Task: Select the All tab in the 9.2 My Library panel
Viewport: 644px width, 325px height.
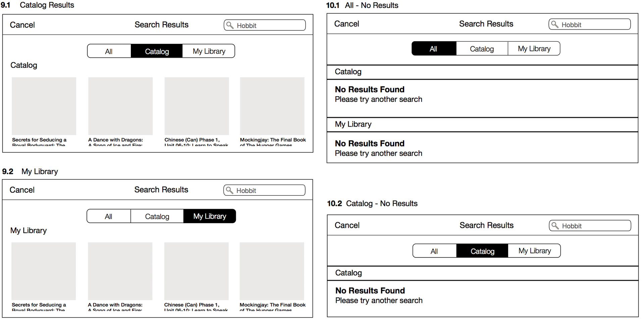Action: (109, 216)
